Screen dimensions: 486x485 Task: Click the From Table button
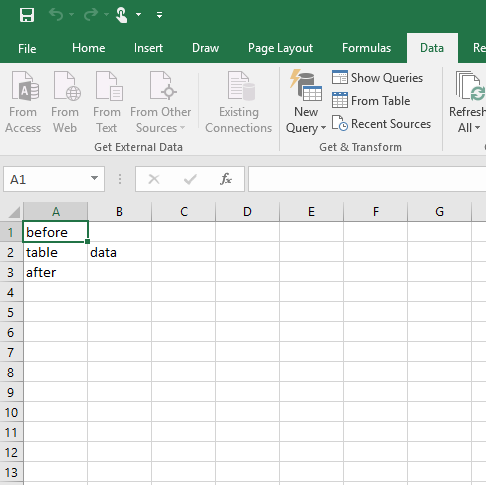coord(371,101)
